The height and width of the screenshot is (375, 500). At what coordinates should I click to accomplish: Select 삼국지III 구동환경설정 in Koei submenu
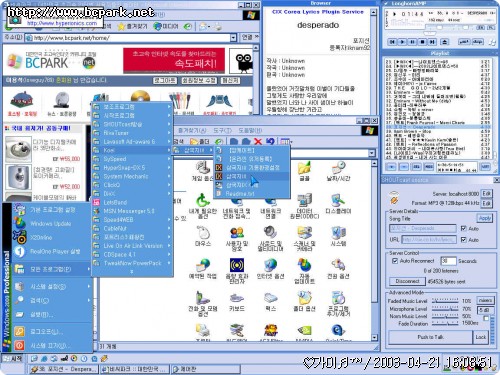[252, 168]
